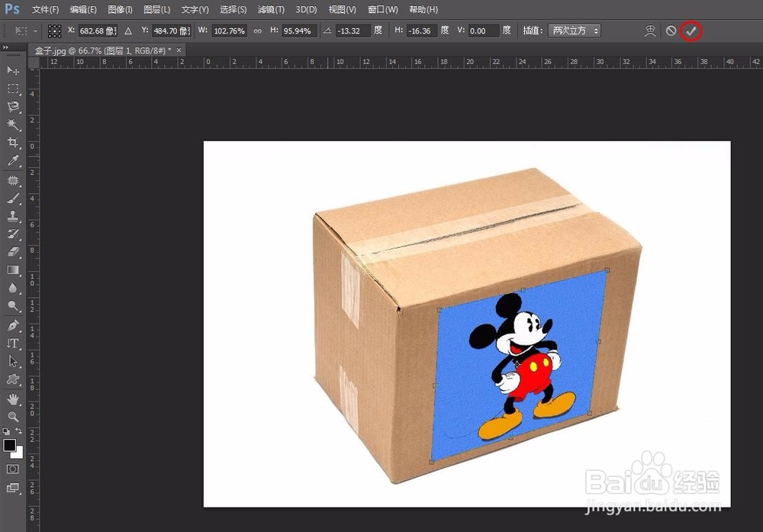This screenshot has height=532, width=763.
Task: Change the screen mode
Action: click(13, 488)
